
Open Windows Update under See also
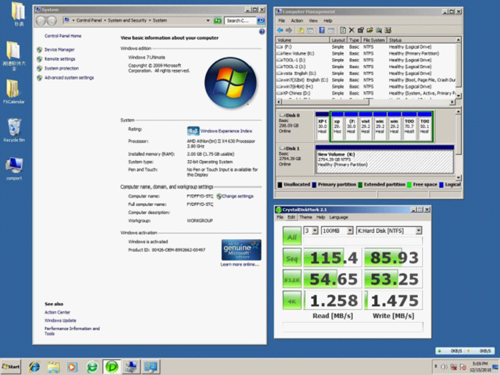(x=60, y=320)
